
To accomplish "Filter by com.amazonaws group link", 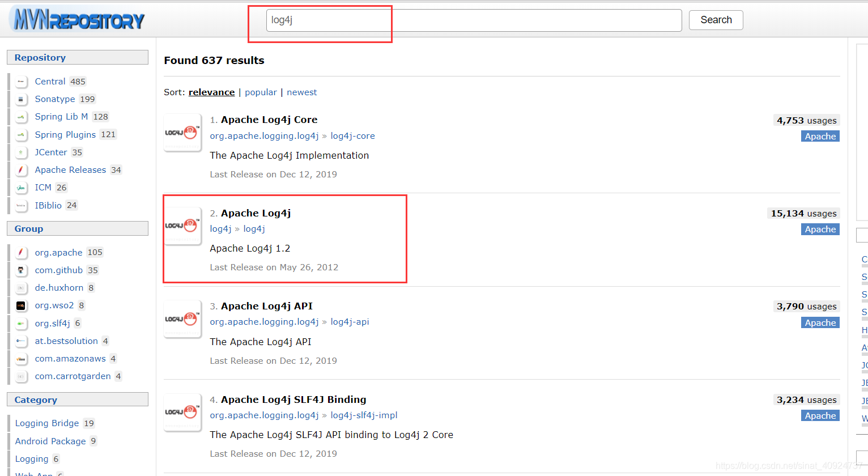I will point(70,359).
